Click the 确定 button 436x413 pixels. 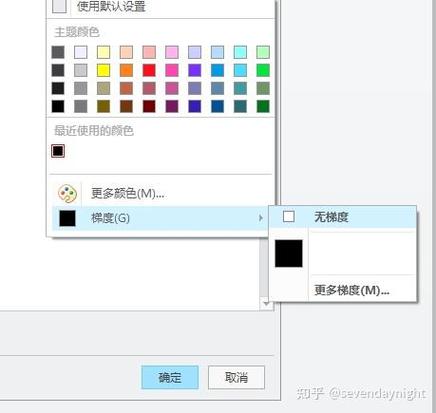[x=170, y=377]
